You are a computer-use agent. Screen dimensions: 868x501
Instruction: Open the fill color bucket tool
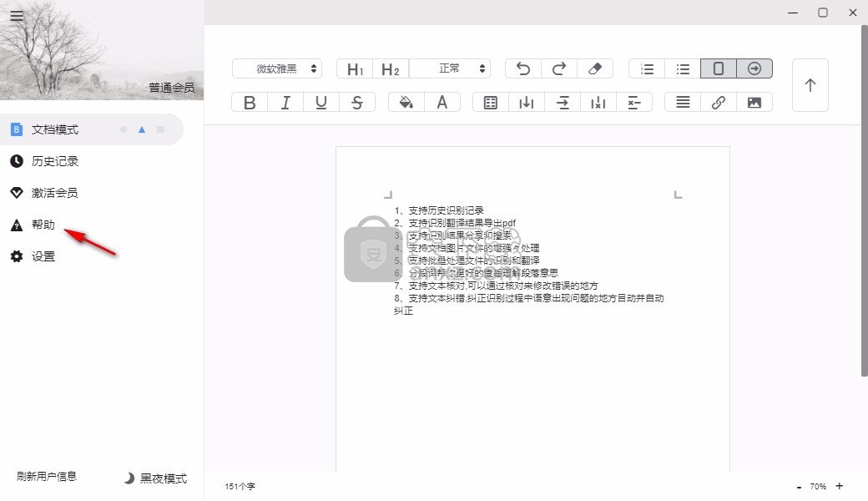(x=406, y=103)
